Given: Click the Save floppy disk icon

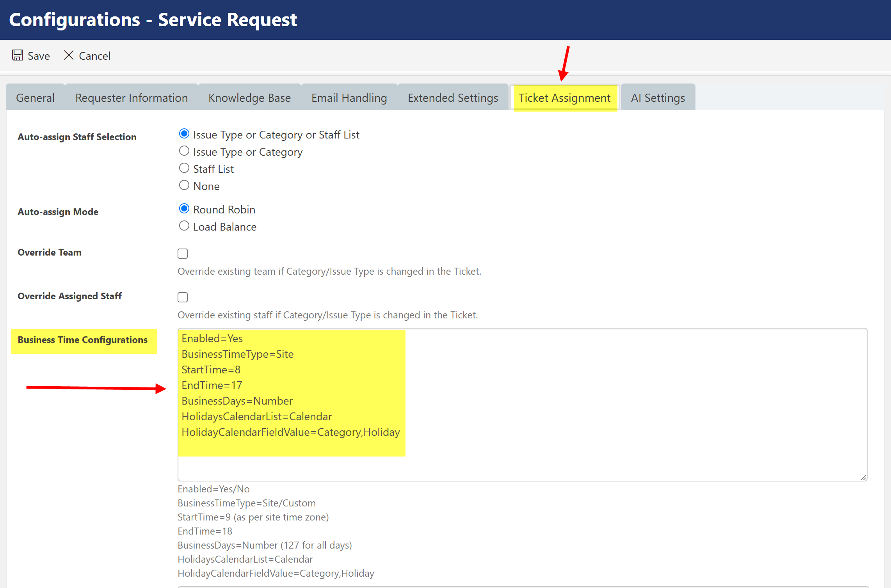Looking at the screenshot, I should pos(18,55).
